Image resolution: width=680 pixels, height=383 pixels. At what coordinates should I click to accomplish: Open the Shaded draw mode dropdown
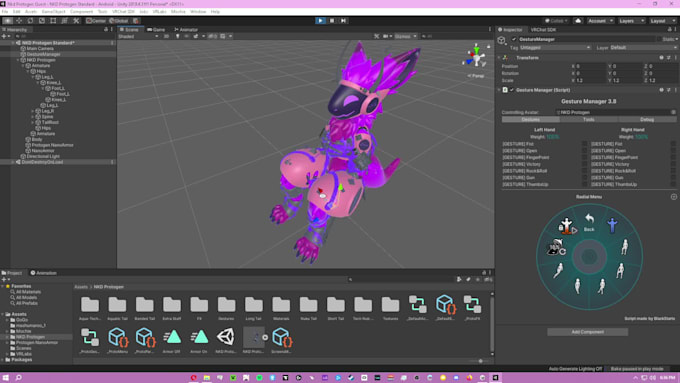coord(138,36)
